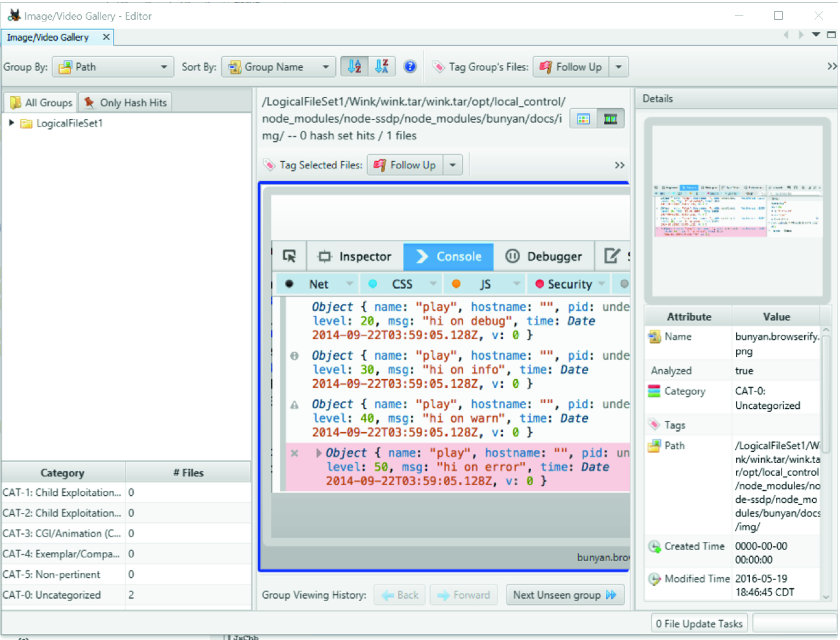This screenshot has height=640, width=840.
Task: Click Follow Up for Tag Selected Files
Action: 406,165
